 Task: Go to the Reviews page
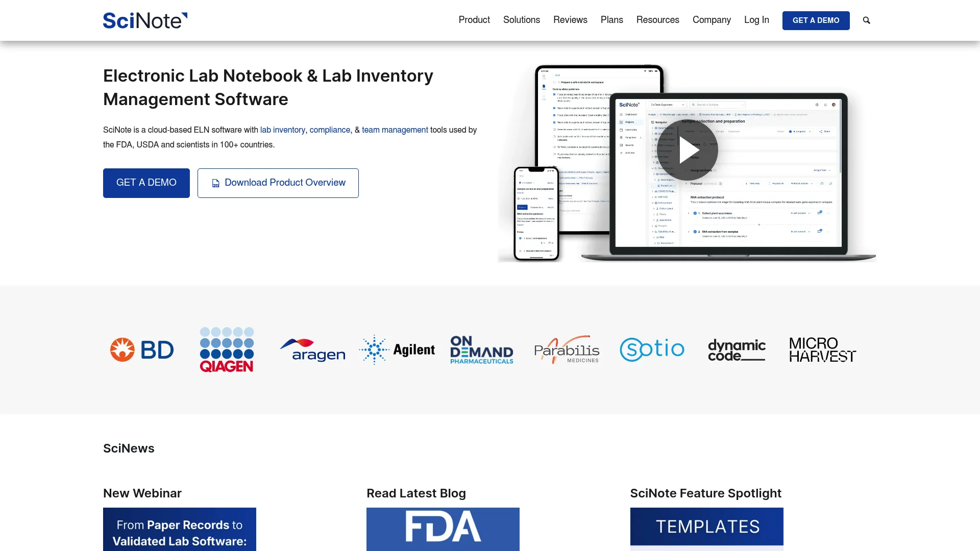570,20
